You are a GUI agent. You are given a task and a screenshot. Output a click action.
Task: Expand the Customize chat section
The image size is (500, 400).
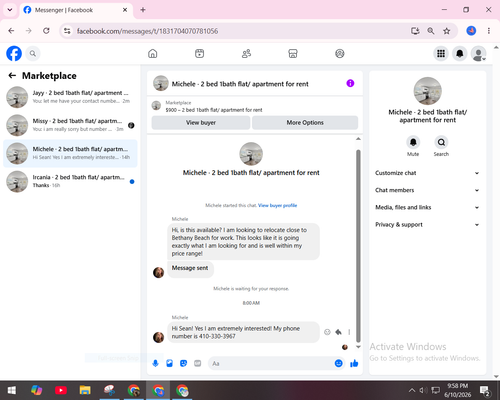[x=427, y=173]
